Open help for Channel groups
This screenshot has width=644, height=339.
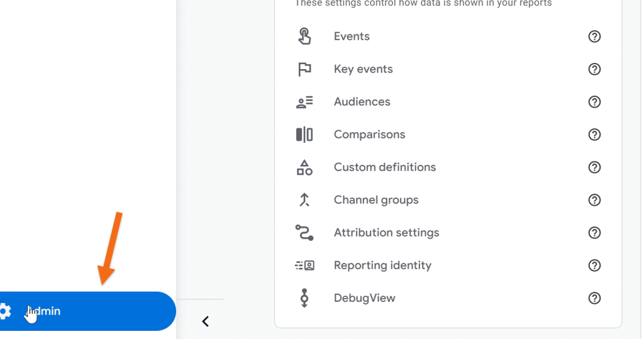594,200
